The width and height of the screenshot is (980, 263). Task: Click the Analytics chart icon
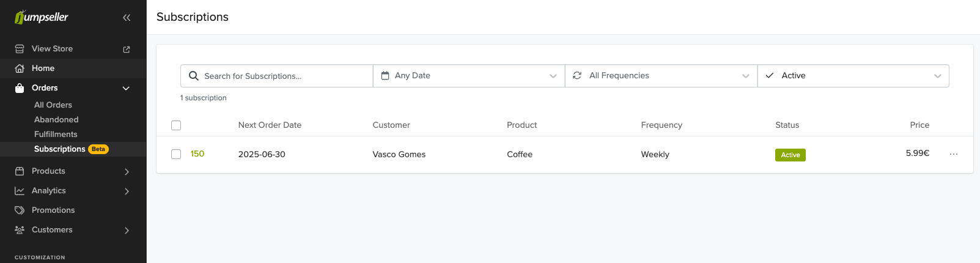[20, 191]
